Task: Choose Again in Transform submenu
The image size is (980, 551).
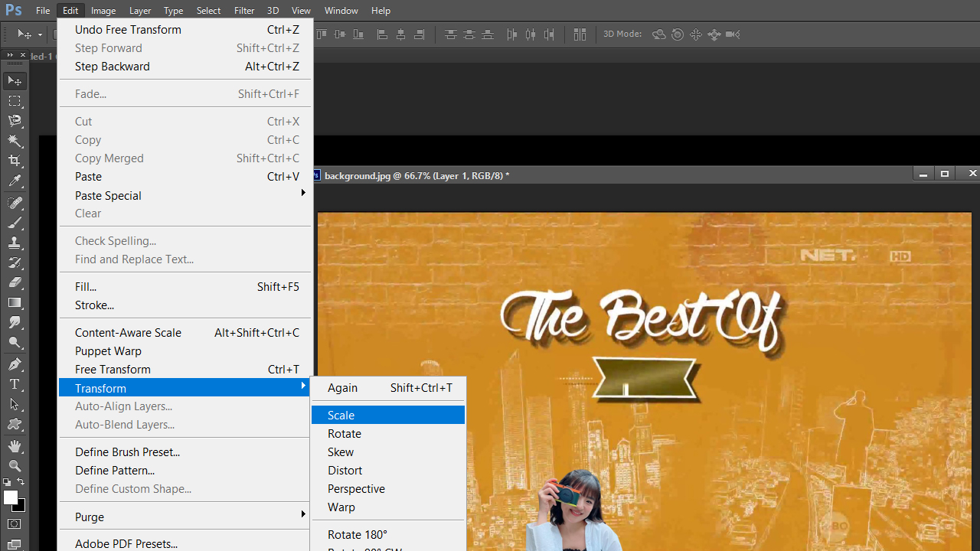Action: [x=388, y=387]
